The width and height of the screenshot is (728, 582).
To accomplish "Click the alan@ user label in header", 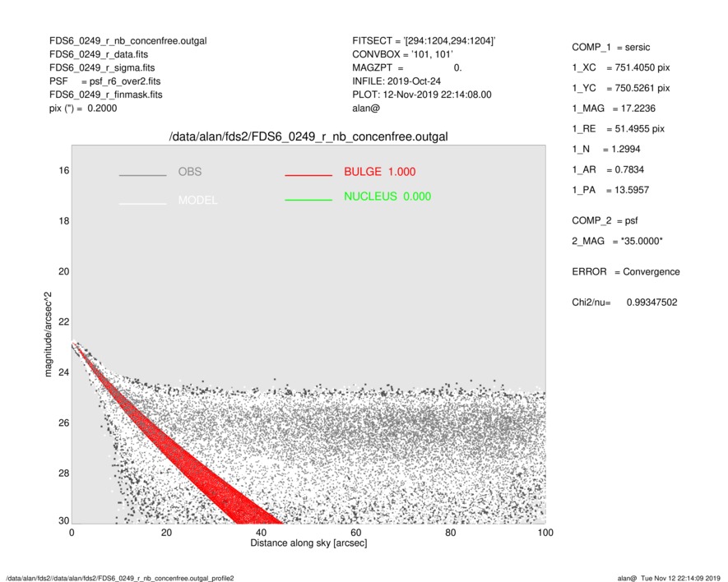I will click(x=366, y=109).
